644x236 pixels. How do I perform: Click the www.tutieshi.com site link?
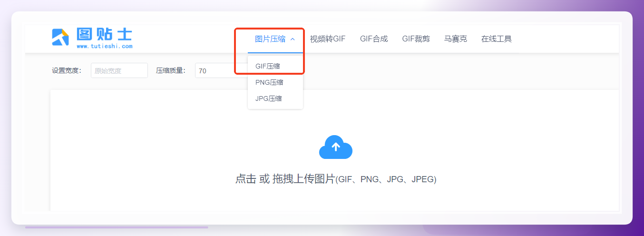105,46
